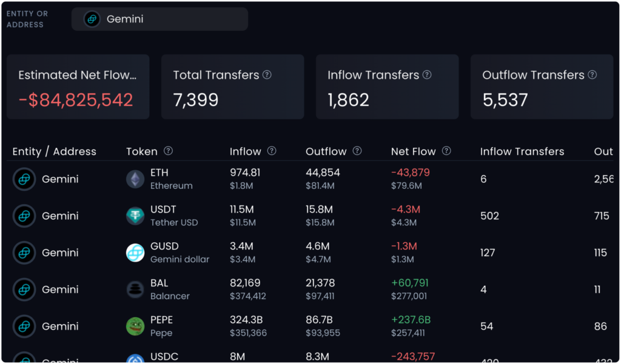Click the PEPE net flow value +237.6B
This screenshot has height=364, width=621.
(411, 320)
